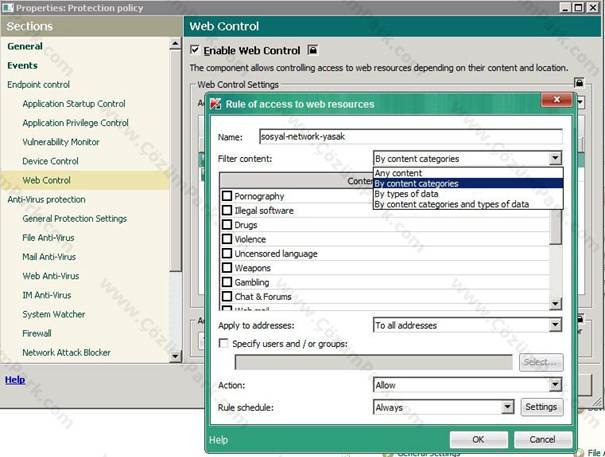Open Device Control section

[51, 161]
